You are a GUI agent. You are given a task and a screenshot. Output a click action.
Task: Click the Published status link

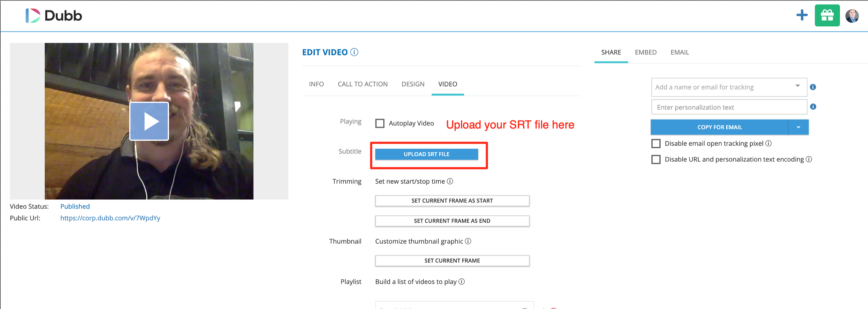(75, 206)
